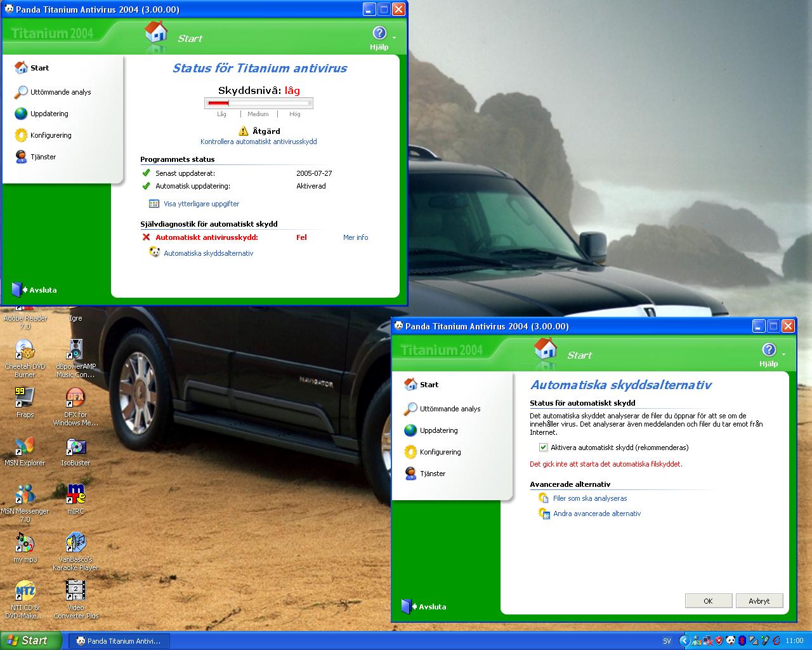Image resolution: width=812 pixels, height=650 pixels.
Task: Click house icon in skyddsalternativ window header
Action: [x=546, y=348]
